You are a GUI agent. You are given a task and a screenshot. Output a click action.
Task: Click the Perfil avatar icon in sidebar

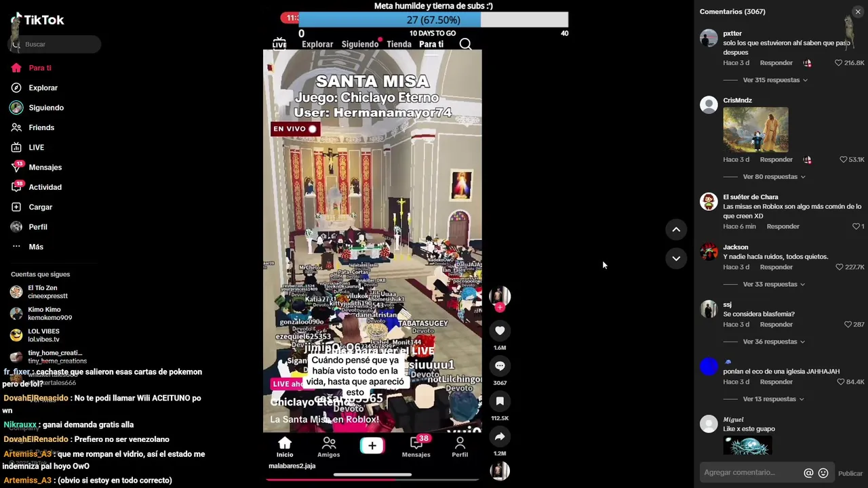16,227
